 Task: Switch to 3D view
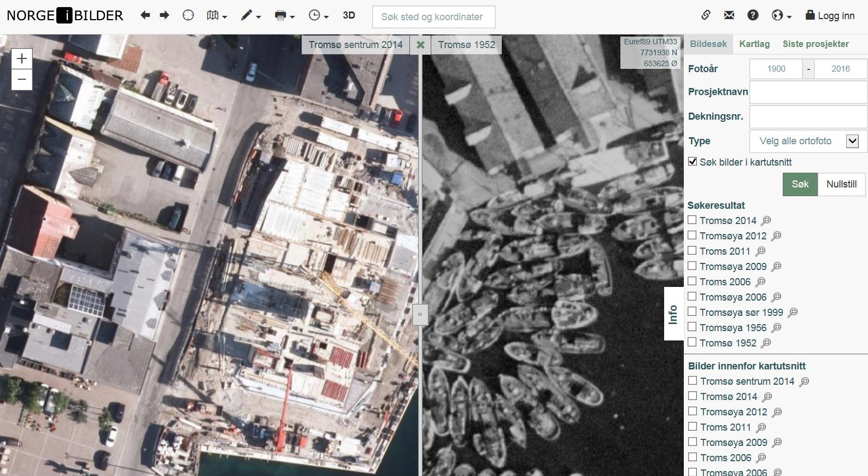click(x=349, y=15)
